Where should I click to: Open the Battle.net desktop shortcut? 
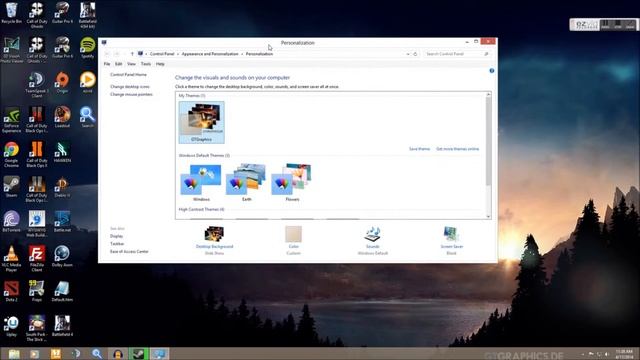click(62, 222)
